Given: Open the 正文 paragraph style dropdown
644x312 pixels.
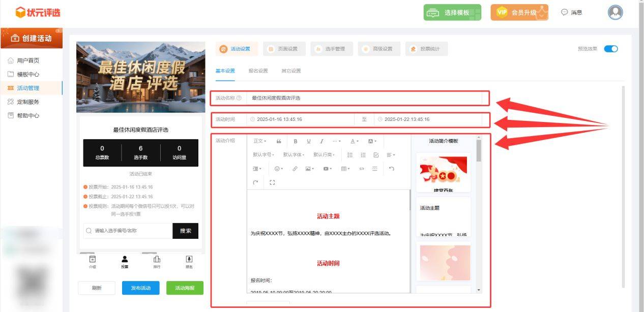Looking at the screenshot, I should pyautogui.click(x=259, y=141).
